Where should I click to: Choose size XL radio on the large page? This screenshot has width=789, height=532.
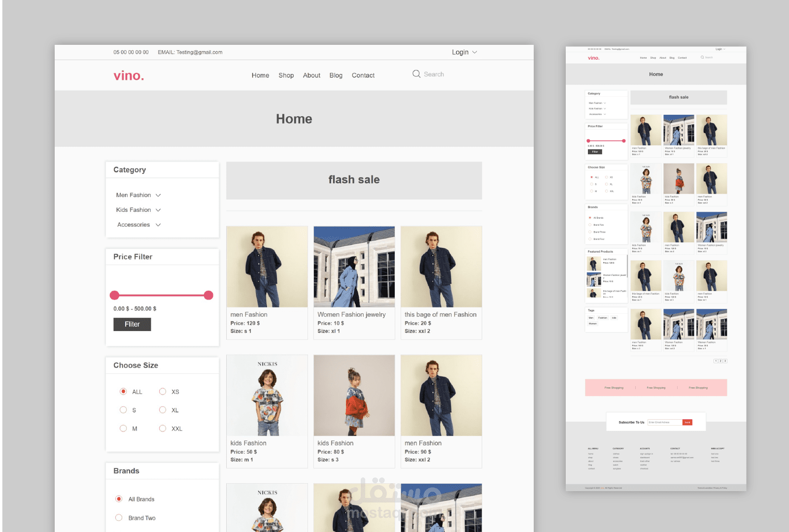click(x=163, y=410)
